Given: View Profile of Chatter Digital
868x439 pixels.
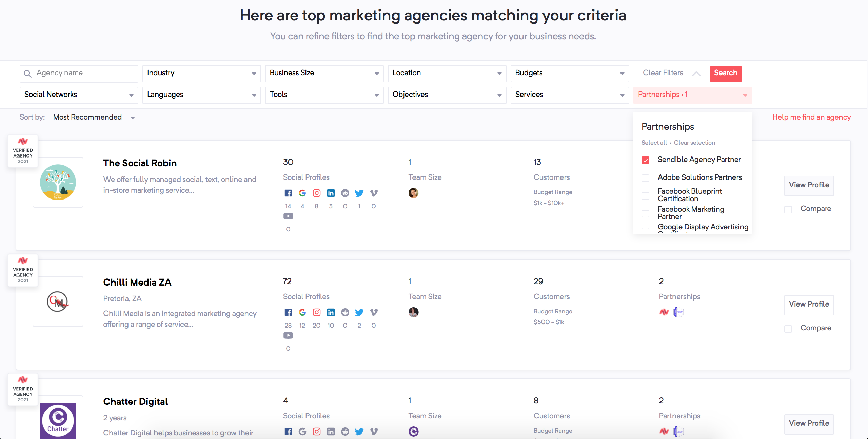Looking at the screenshot, I should tap(809, 424).
